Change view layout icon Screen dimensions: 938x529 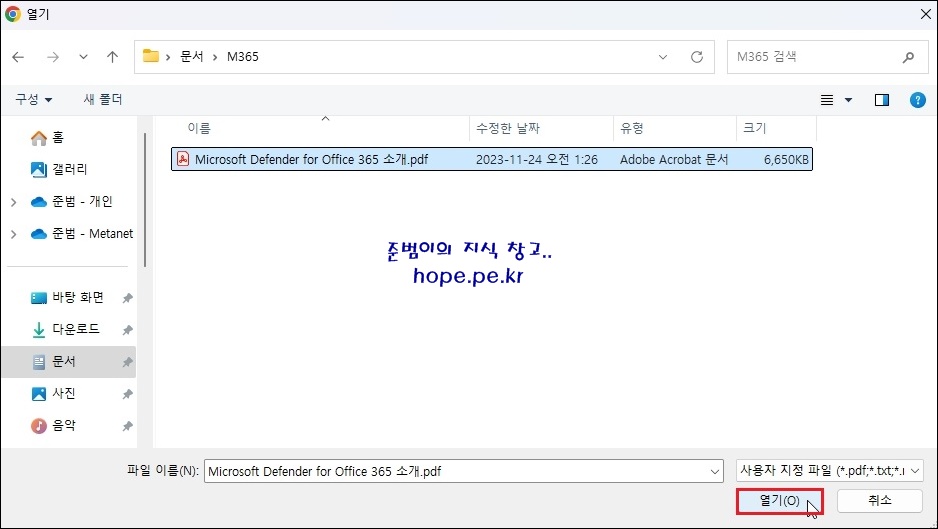(827, 100)
